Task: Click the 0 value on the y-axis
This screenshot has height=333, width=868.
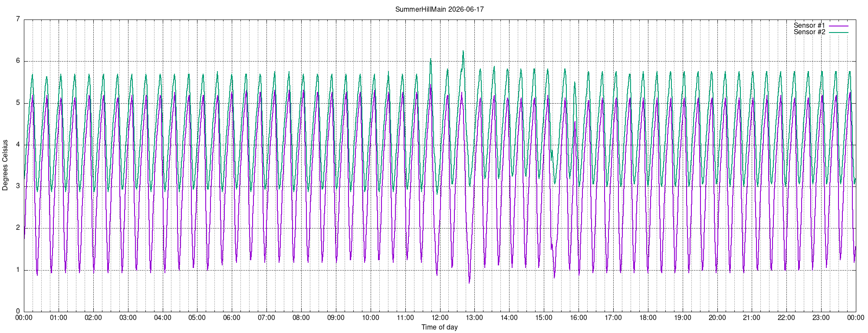Action: [x=18, y=311]
